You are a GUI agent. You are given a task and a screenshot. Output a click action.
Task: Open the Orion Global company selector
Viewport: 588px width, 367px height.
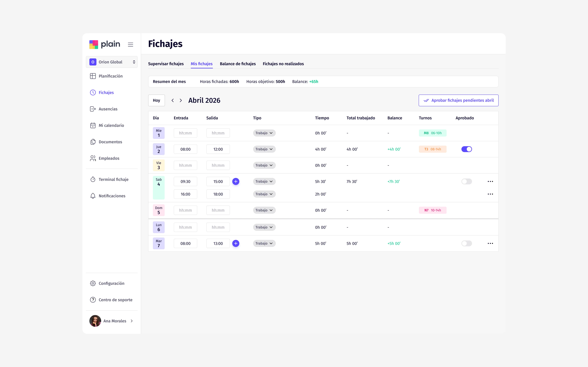pyautogui.click(x=112, y=62)
